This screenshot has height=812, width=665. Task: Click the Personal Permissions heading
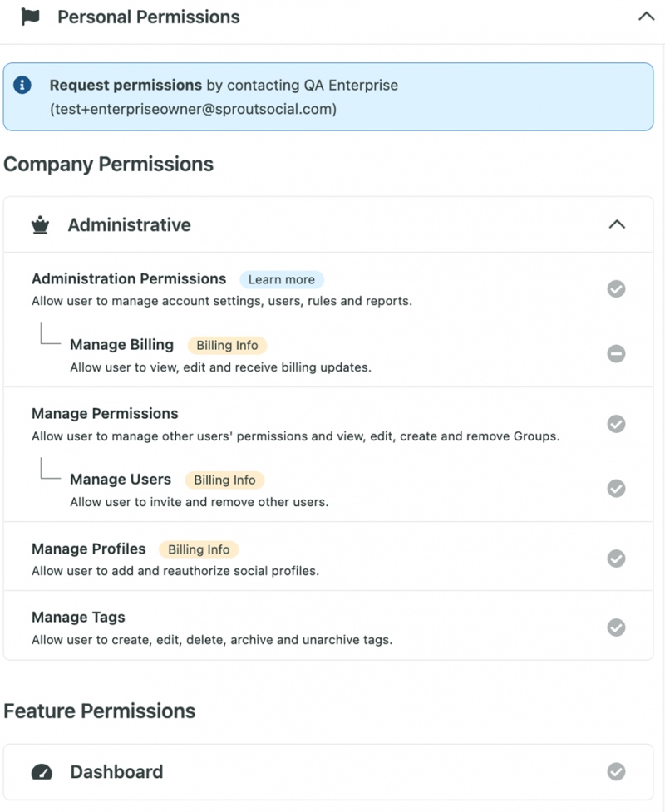(149, 17)
